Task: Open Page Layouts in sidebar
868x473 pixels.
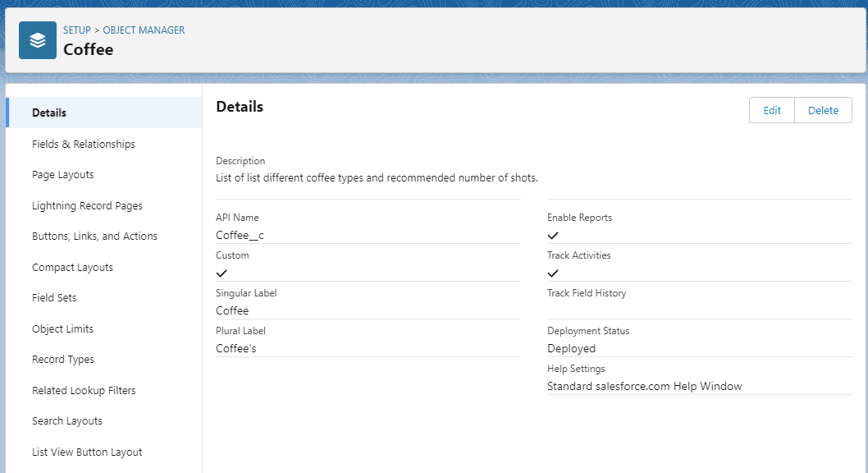Action: coord(63,175)
